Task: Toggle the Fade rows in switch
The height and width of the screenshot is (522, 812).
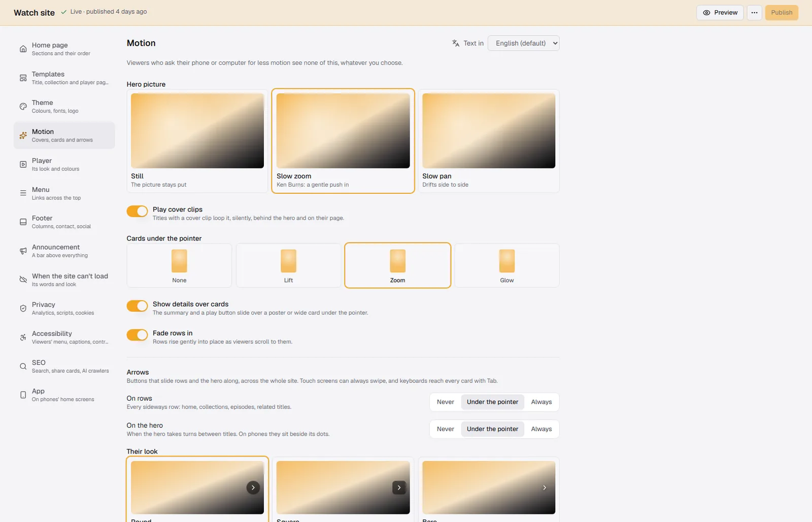Action: tap(137, 335)
